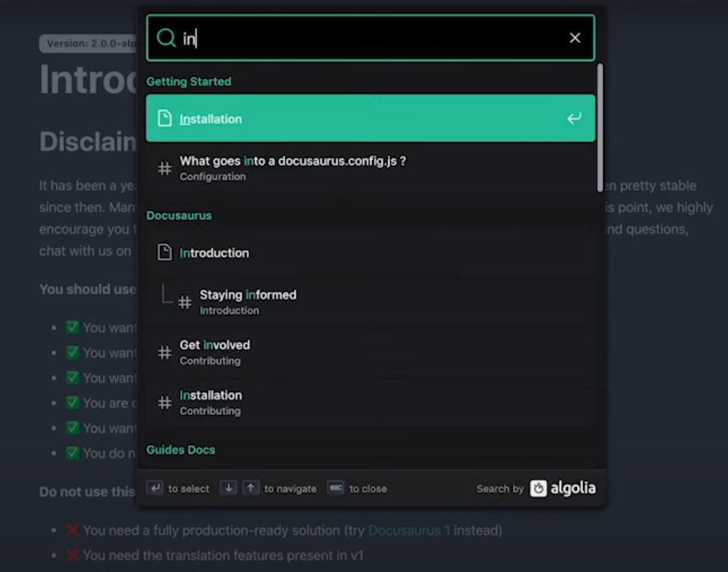
Task: Click "to select" hint text in footer
Action: coord(189,489)
